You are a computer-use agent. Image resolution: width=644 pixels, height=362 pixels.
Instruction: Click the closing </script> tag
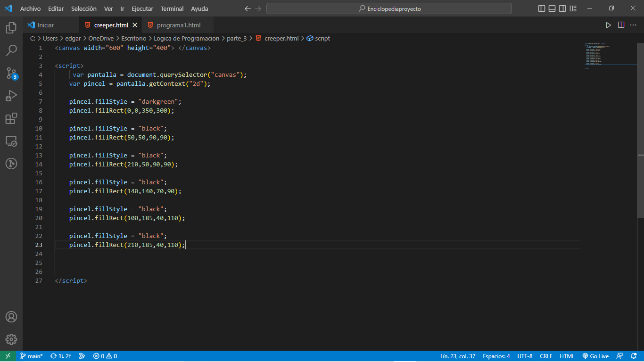coord(71,281)
